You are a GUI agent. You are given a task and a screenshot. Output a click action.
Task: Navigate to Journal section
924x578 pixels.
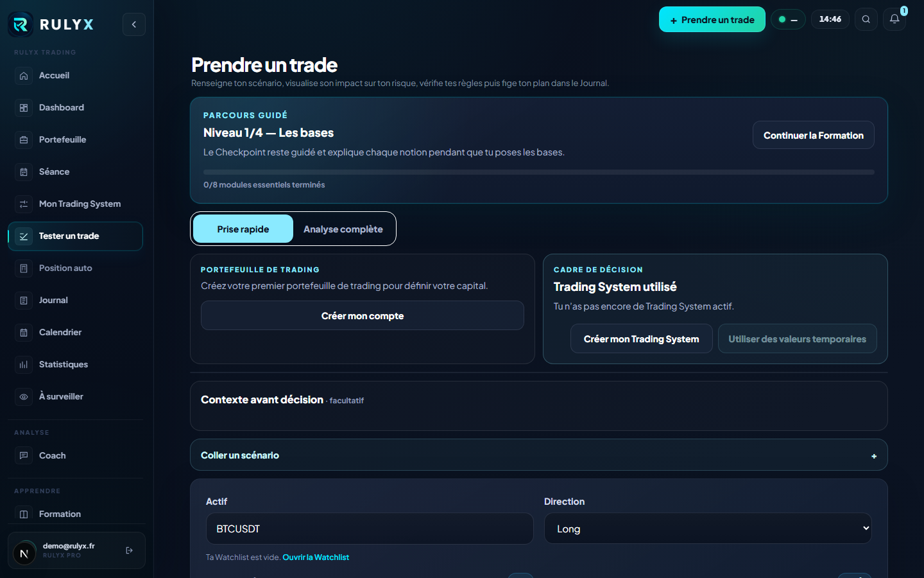point(75,301)
